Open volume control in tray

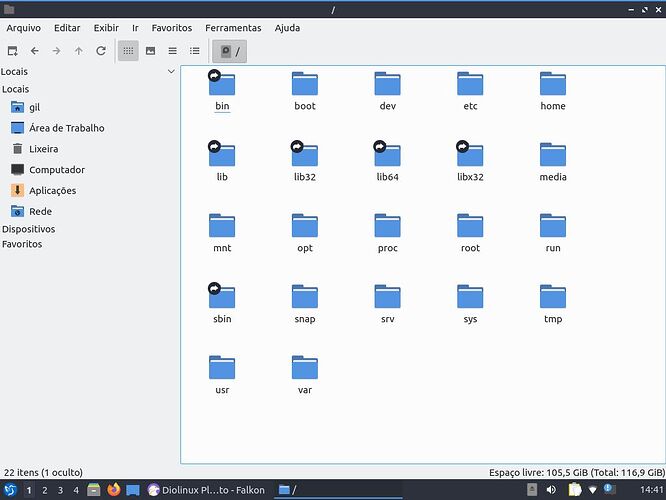click(x=551, y=490)
